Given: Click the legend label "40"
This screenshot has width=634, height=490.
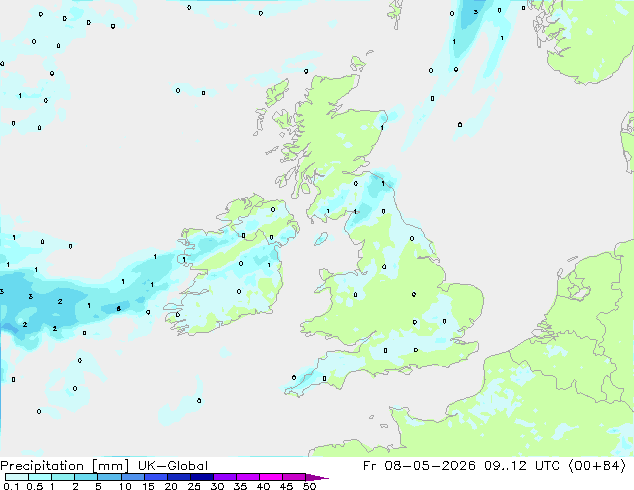Looking at the screenshot, I should (x=263, y=486).
